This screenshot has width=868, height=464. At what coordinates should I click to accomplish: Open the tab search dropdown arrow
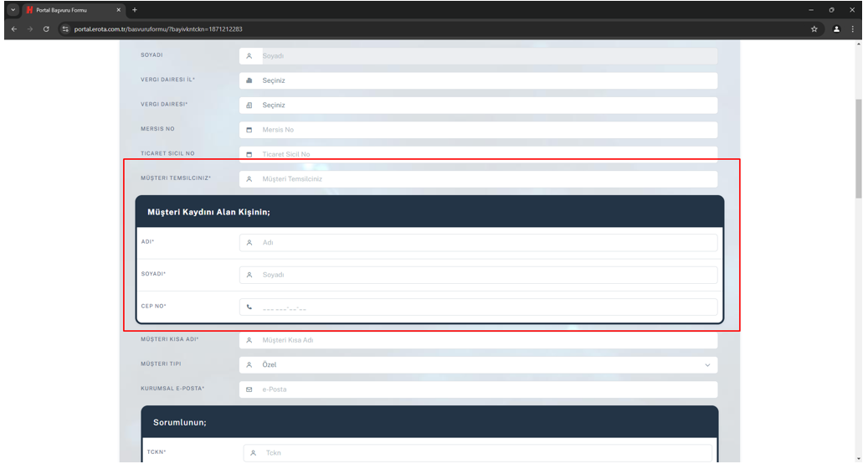click(13, 9)
